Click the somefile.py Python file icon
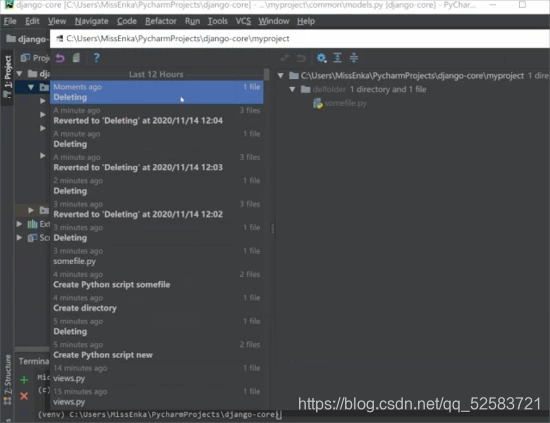Screen dimensions: 550x423 317,103
